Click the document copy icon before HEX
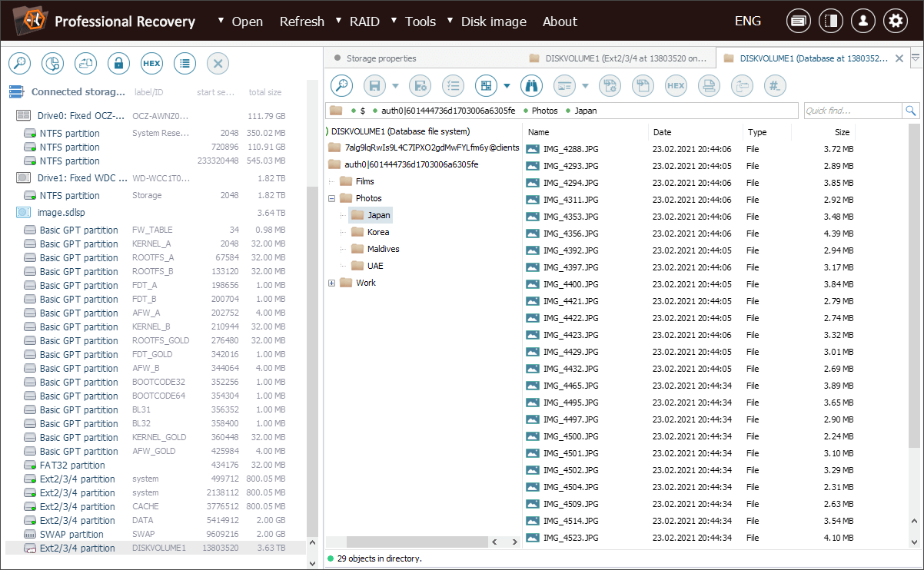Viewport: 924px width, 570px height. pyautogui.click(x=643, y=85)
